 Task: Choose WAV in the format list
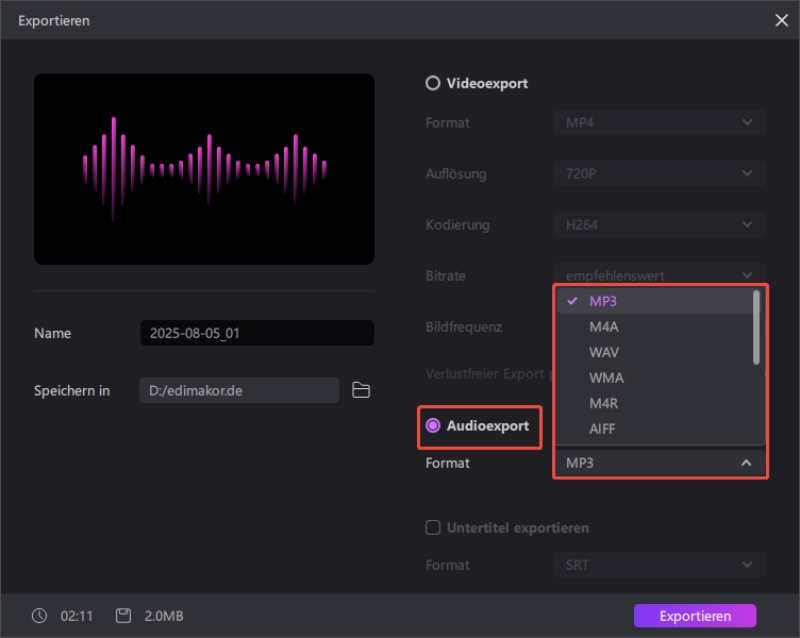tap(655, 352)
